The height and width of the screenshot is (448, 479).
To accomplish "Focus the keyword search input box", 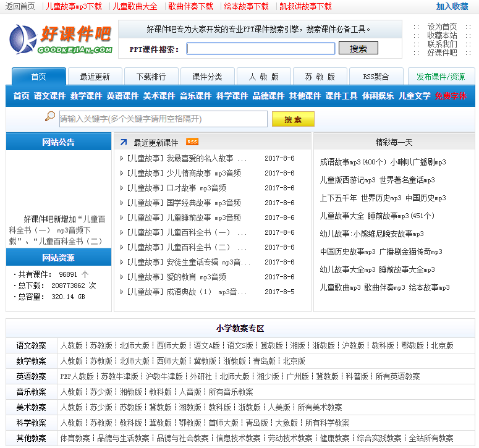I will tap(163, 119).
